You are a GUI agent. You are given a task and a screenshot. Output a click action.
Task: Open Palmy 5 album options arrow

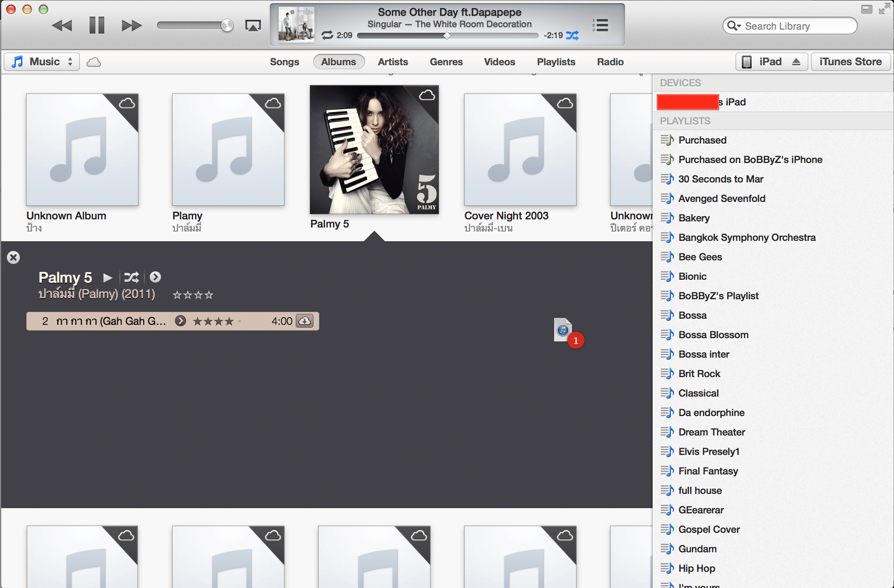(155, 277)
